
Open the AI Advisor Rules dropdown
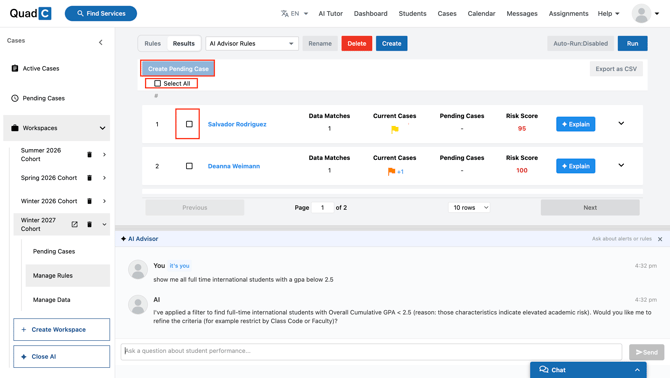(x=252, y=44)
